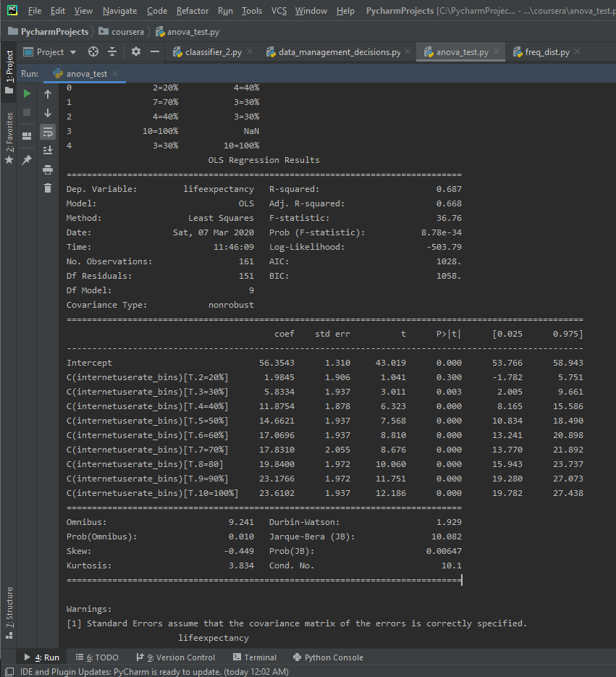Click the locate file crosshair icon
This screenshot has width=616, height=677.
tap(93, 52)
